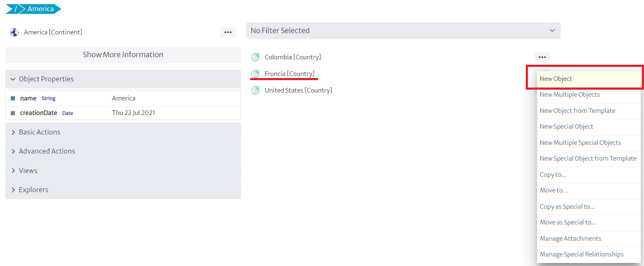The image size is (644, 266).
Task: Click the United States country globe icon
Action: point(255,90)
